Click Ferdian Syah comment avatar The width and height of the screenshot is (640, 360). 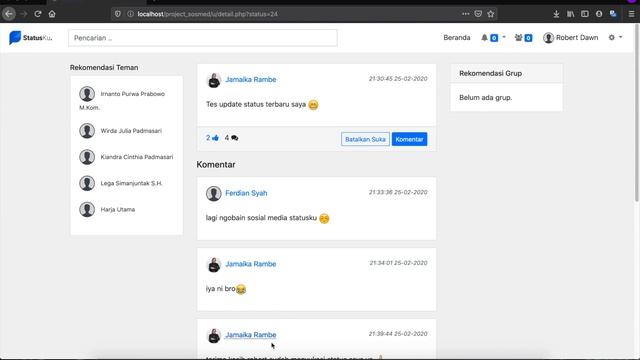(213, 193)
